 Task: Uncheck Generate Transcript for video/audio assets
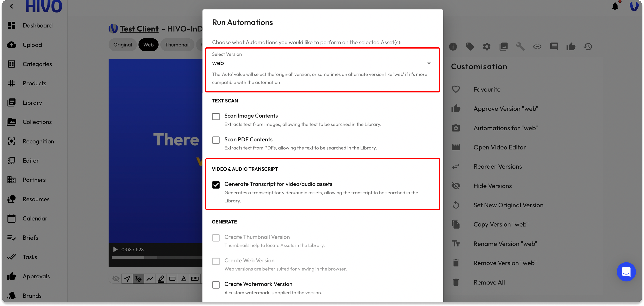click(x=216, y=185)
